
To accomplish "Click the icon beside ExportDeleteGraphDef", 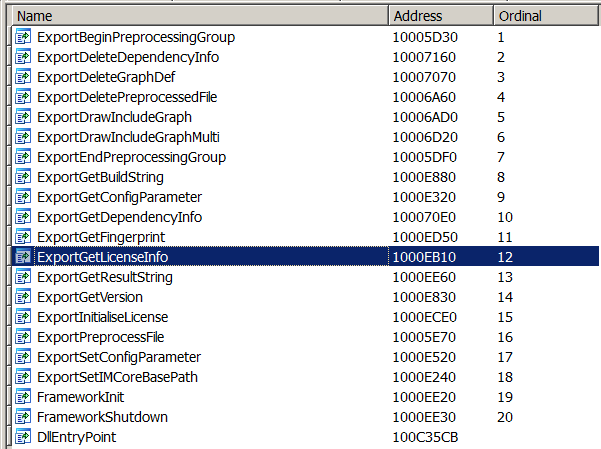I will click(x=23, y=77).
